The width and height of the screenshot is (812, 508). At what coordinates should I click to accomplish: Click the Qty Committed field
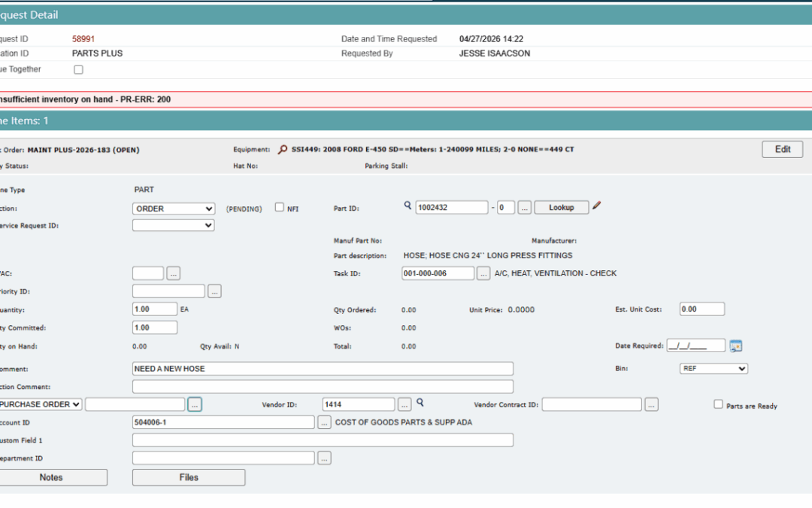(x=155, y=327)
